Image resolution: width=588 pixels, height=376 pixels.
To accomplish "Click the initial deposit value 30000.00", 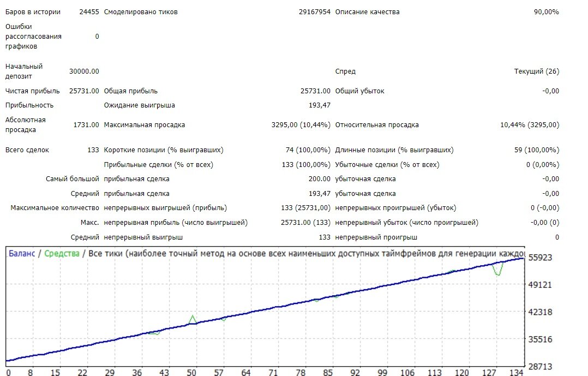I will click(84, 71).
